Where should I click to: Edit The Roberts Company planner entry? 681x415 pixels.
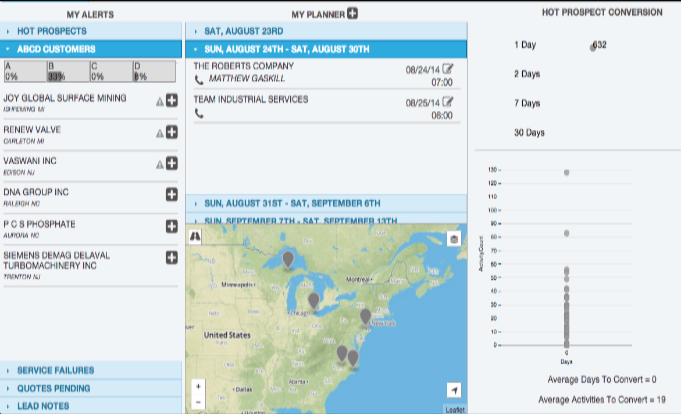(448, 69)
